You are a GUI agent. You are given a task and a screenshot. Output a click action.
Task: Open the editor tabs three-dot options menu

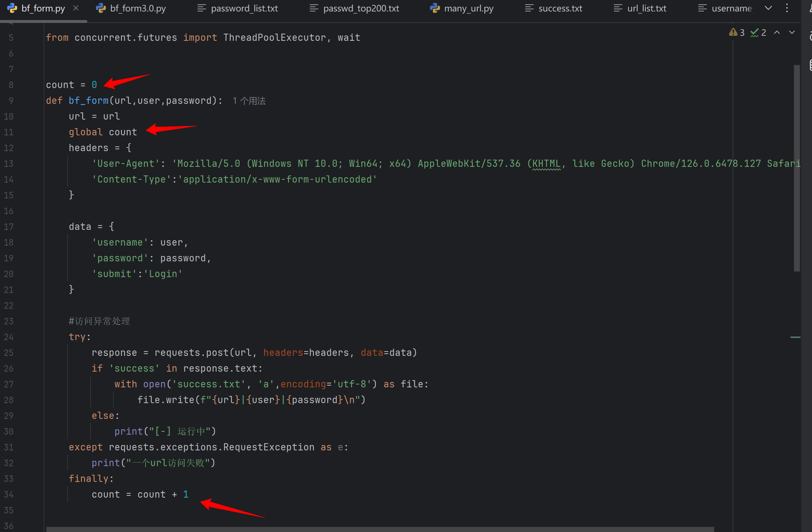(787, 8)
